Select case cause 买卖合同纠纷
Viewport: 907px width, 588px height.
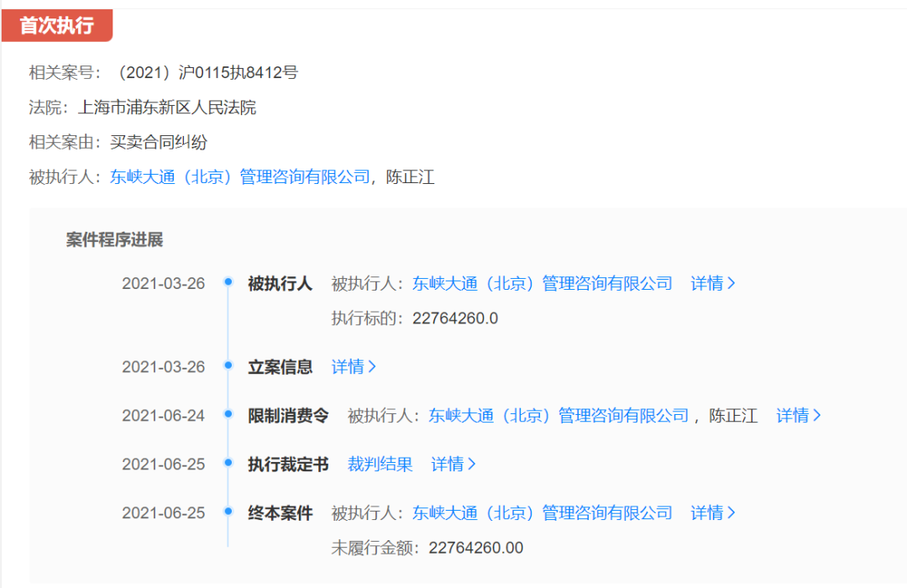point(159,142)
